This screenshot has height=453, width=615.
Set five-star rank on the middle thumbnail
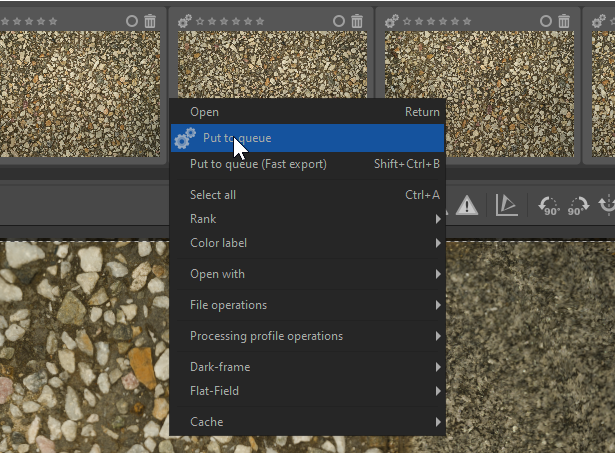click(260, 21)
